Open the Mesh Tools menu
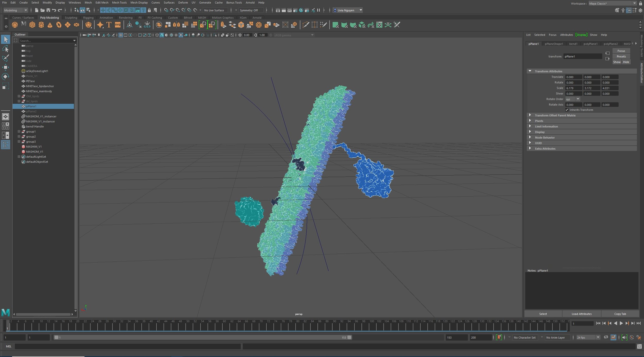This screenshot has height=357, width=644. coord(119,3)
